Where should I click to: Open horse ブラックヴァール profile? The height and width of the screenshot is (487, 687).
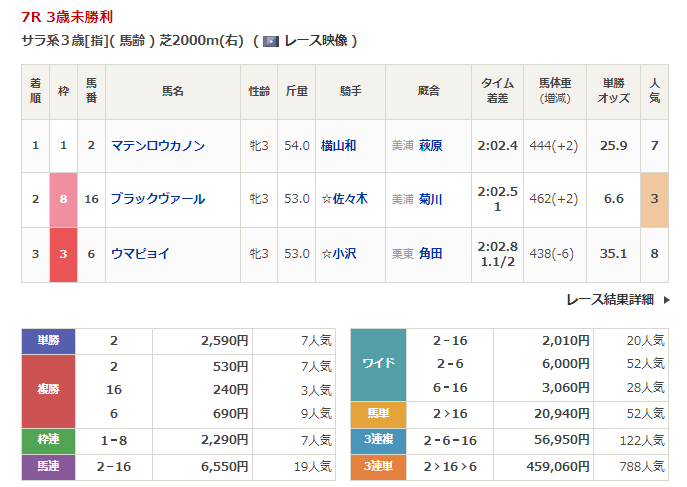(x=158, y=200)
